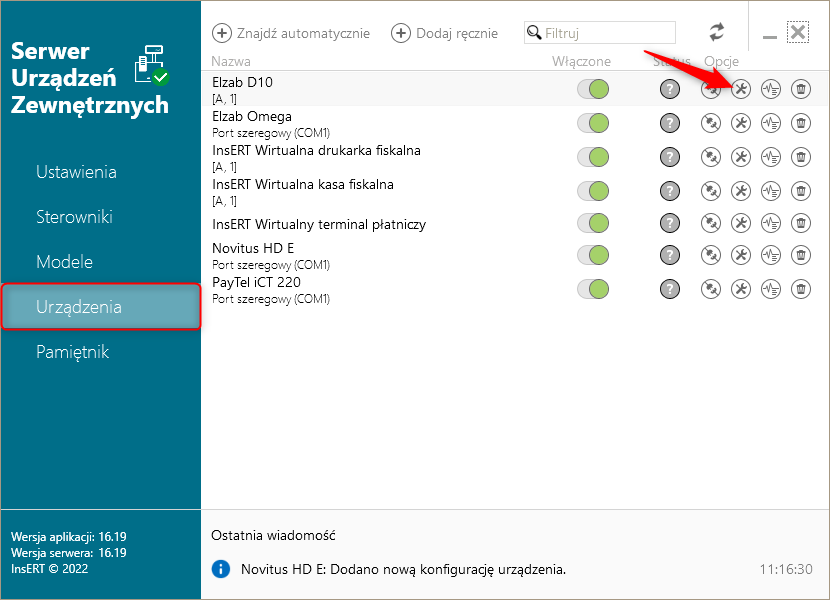Click the info icon beside last message
Viewport: 830px width, 600px height.
221,569
